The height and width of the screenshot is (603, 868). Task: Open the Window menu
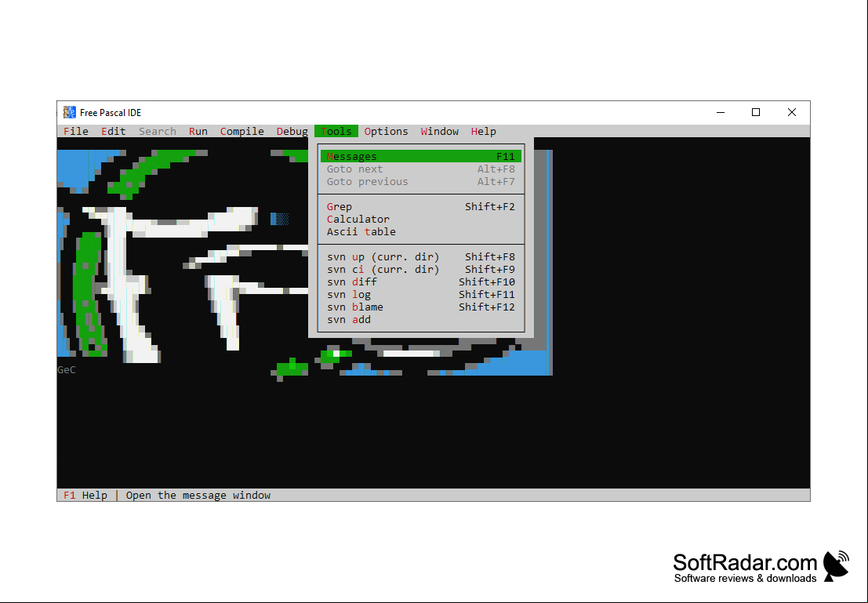tap(440, 131)
